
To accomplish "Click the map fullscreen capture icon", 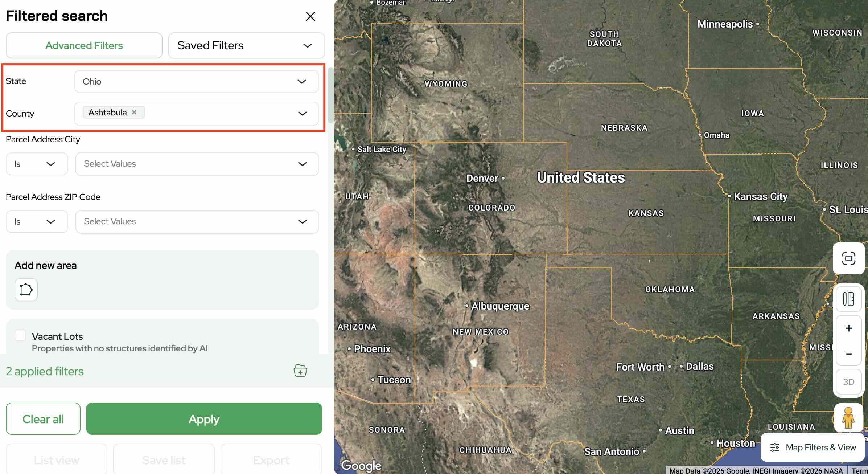I will [x=848, y=258].
